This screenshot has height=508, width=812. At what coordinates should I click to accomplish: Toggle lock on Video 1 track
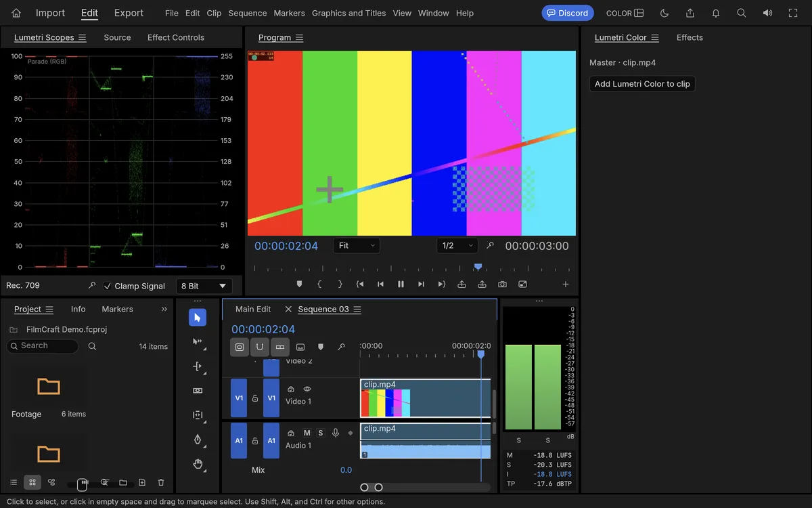coord(255,398)
